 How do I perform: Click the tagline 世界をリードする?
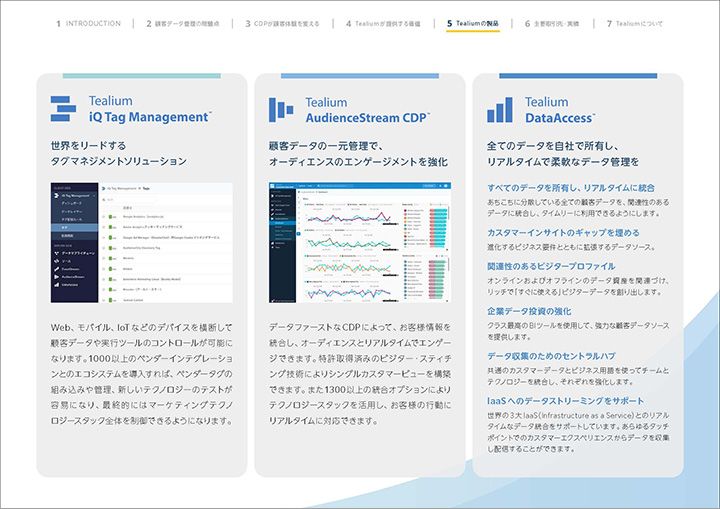88,146
